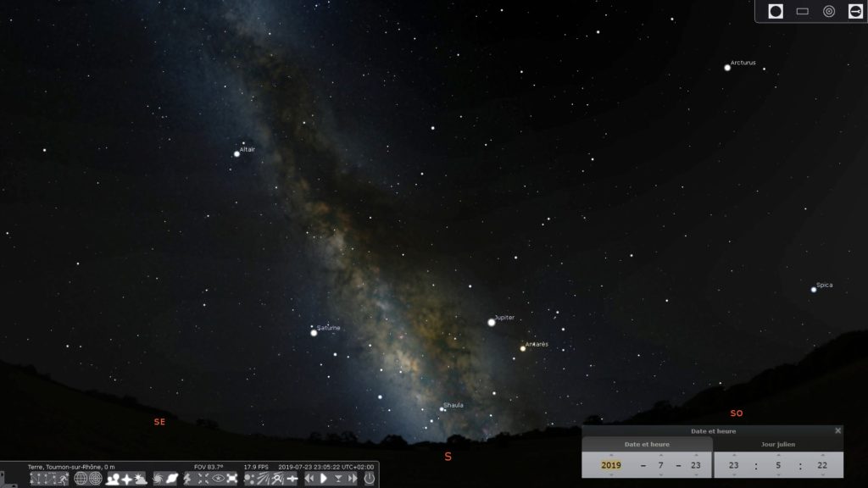Toggle full-screen mode icon
Viewport: 868px width, 488px height.
click(231, 479)
